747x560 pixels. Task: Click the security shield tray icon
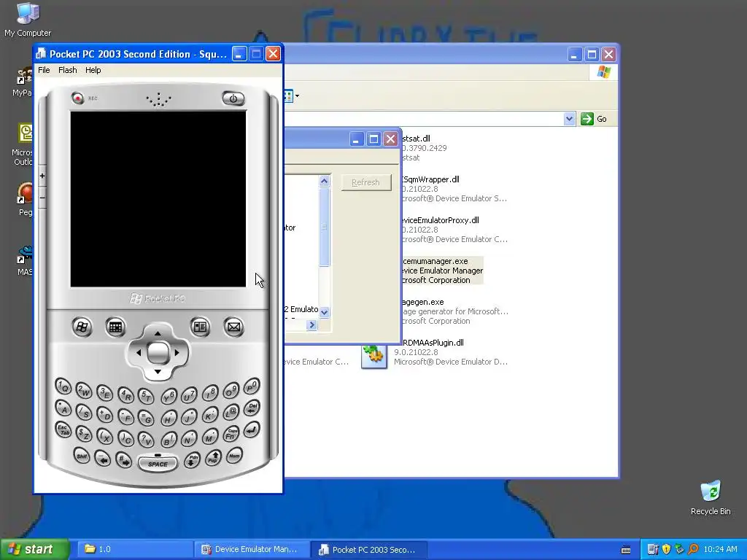point(666,550)
